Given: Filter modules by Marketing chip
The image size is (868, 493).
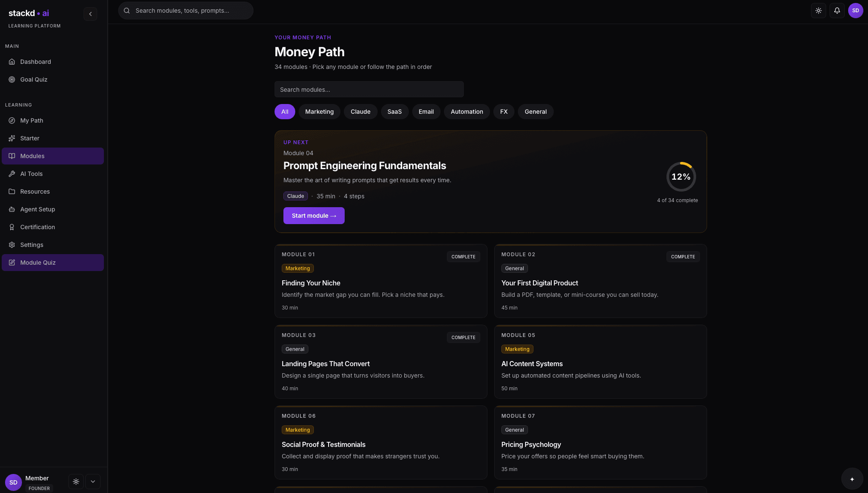Looking at the screenshot, I should pyautogui.click(x=319, y=112).
